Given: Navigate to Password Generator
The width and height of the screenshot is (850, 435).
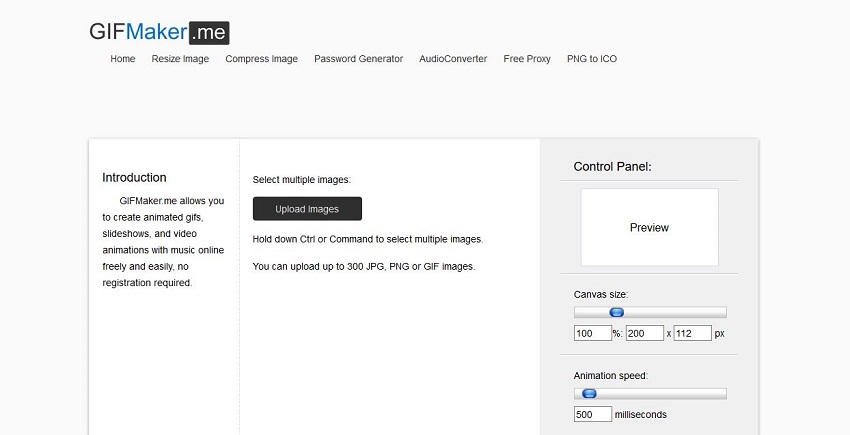Looking at the screenshot, I should click(358, 59).
